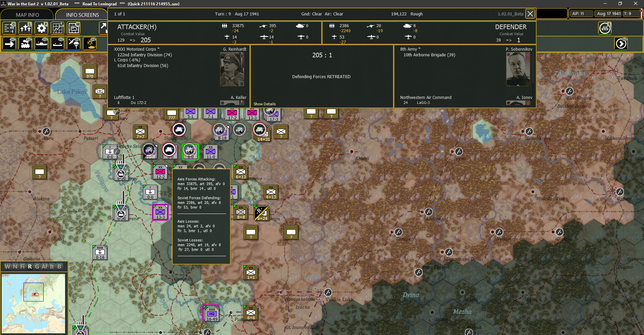Viewport: 644px width, 335px height.
Task: Toggle the G filter on minimap bar
Action: pyautogui.click(x=37, y=267)
